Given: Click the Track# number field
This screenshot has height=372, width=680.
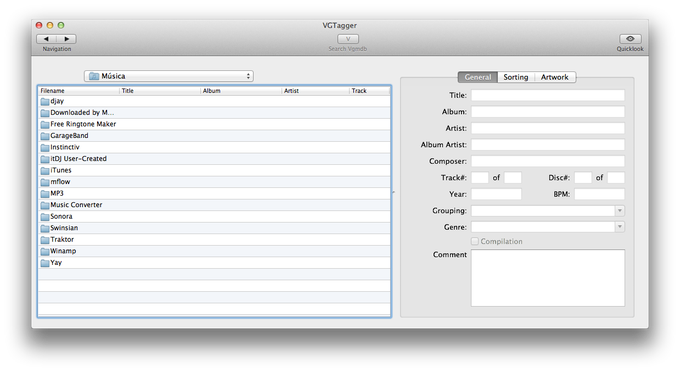Looking at the screenshot, I should click(x=480, y=178).
